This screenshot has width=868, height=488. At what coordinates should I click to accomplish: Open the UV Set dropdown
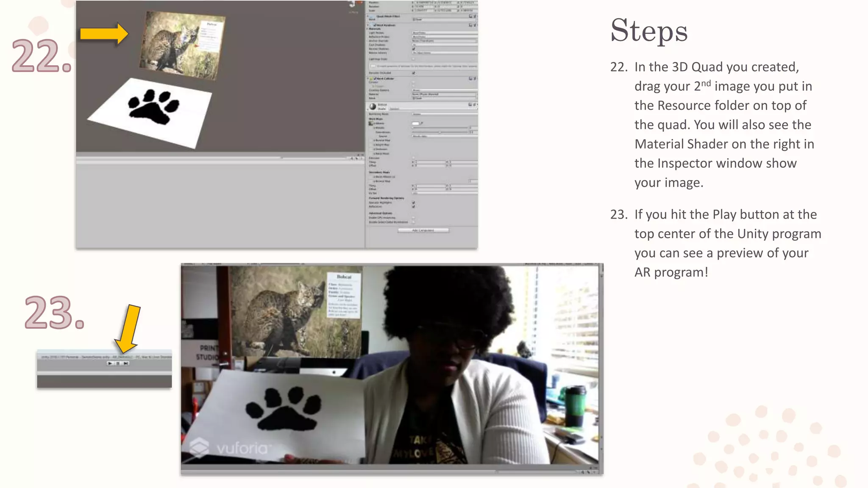pos(445,193)
